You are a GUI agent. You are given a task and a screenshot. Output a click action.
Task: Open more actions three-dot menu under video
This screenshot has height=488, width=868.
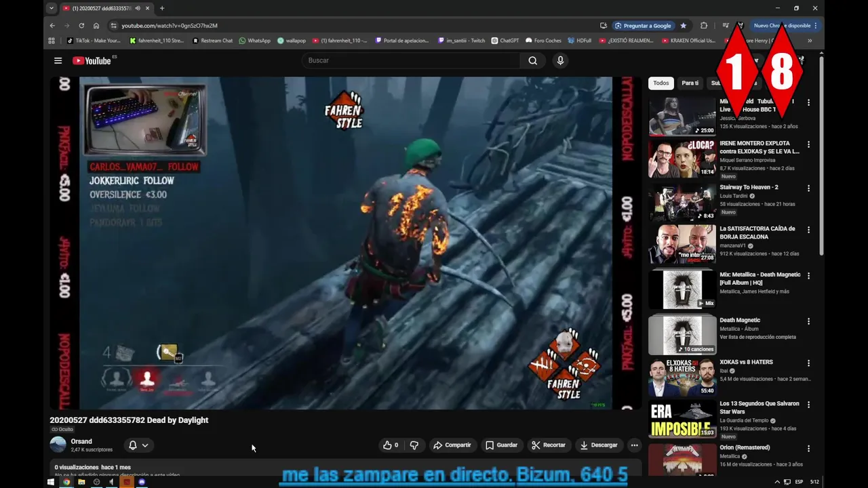634,445
